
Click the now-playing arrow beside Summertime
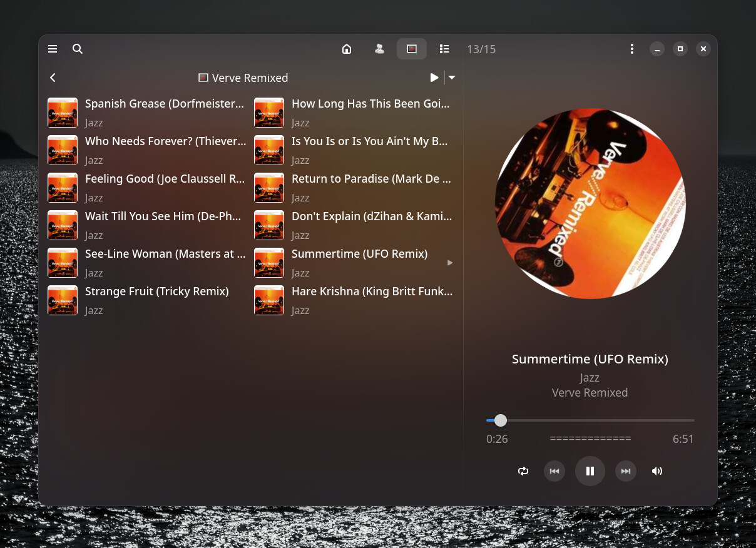click(x=450, y=263)
